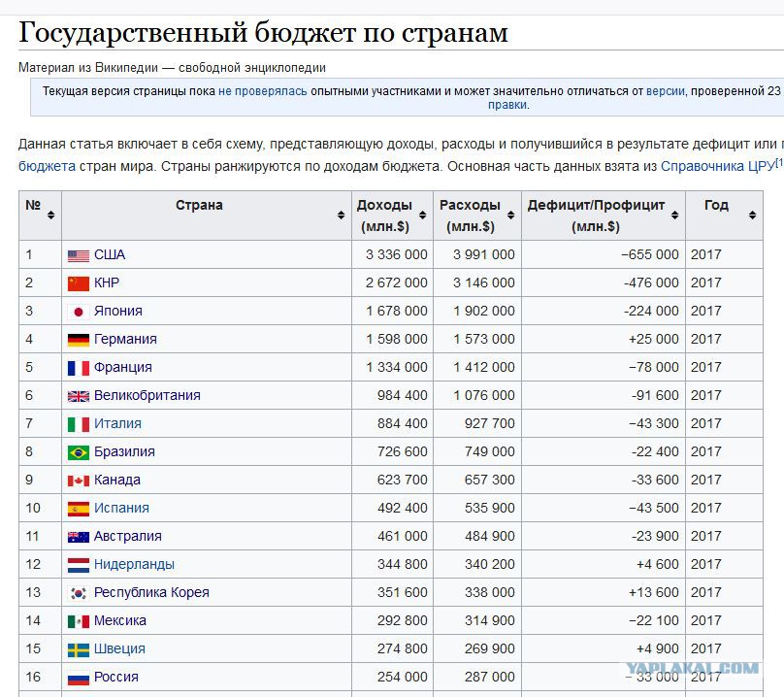Click the page title 'Государственный бюджет по странам'
This screenshot has width=784, height=697.
[263, 33]
